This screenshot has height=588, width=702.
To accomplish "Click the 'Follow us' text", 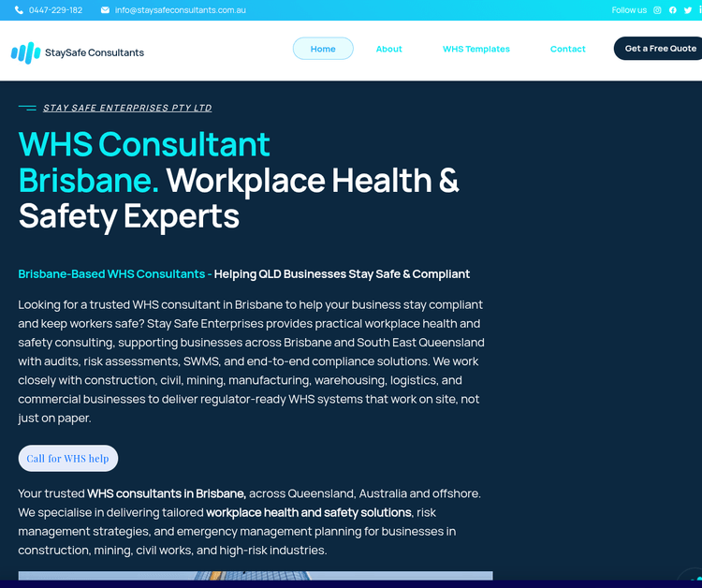I will (629, 10).
